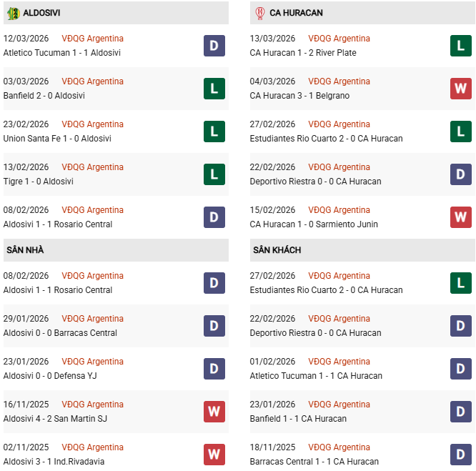Click the W badge for Aldosivi 4-2 San Martin SJ
The image size is (476, 471).
[x=214, y=412]
